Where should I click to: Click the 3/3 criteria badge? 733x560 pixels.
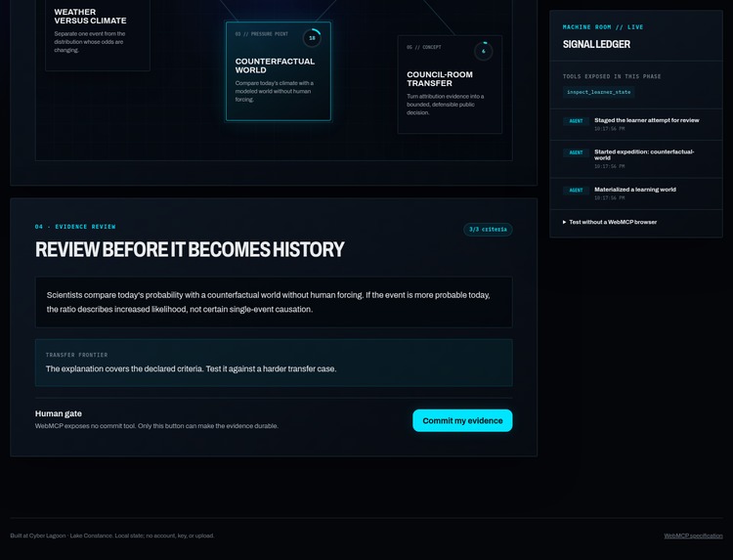488,230
